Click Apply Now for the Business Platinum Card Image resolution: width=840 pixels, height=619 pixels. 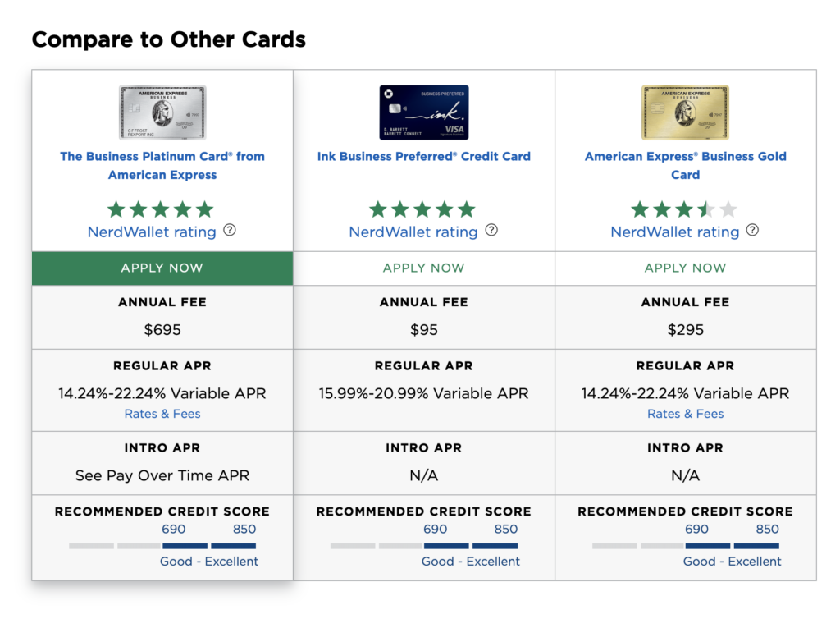[x=162, y=268]
